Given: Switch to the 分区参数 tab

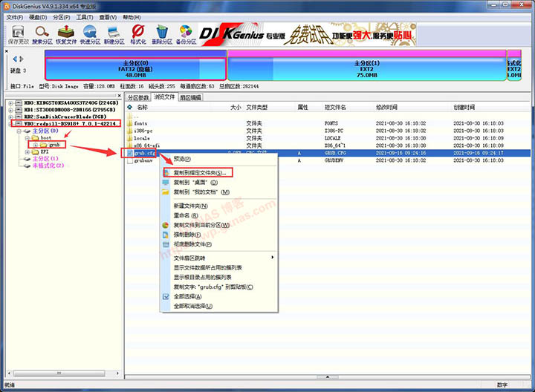Looking at the screenshot, I should tap(138, 97).
